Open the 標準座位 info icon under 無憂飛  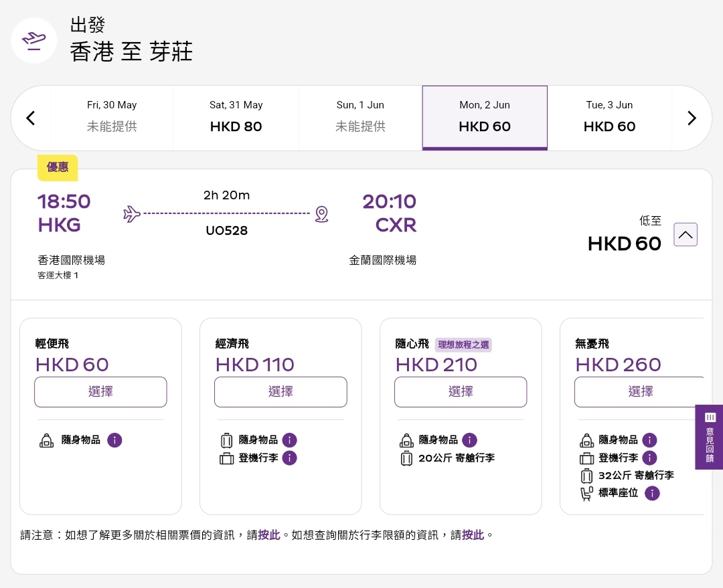point(652,494)
